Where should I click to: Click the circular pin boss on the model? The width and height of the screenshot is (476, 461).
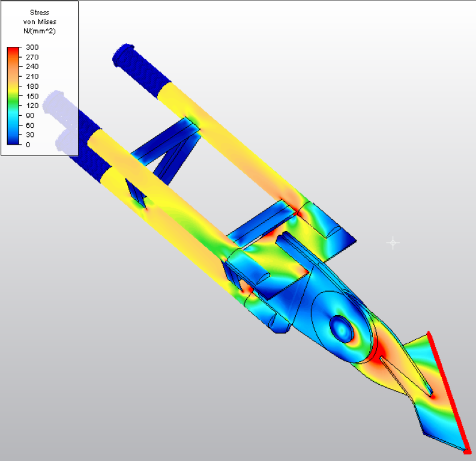tap(342, 328)
